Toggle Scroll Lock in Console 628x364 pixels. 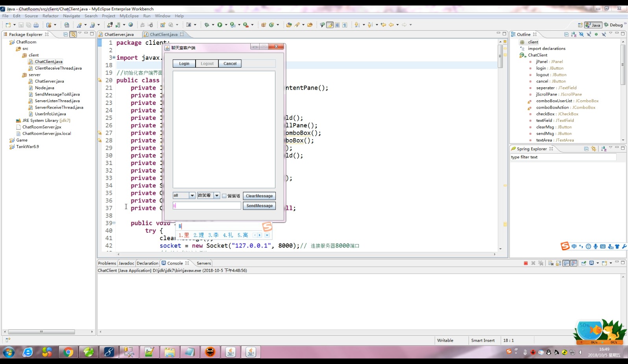tap(559, 263)
